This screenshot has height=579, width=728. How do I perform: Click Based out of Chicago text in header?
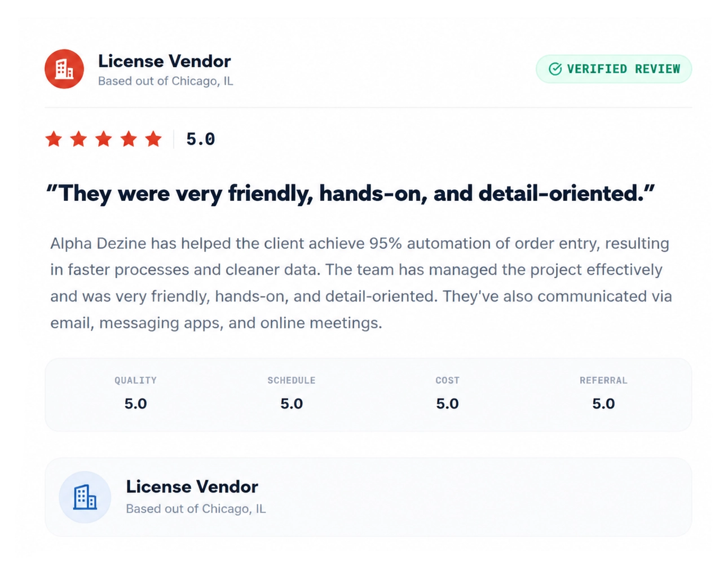click(166, 81)
